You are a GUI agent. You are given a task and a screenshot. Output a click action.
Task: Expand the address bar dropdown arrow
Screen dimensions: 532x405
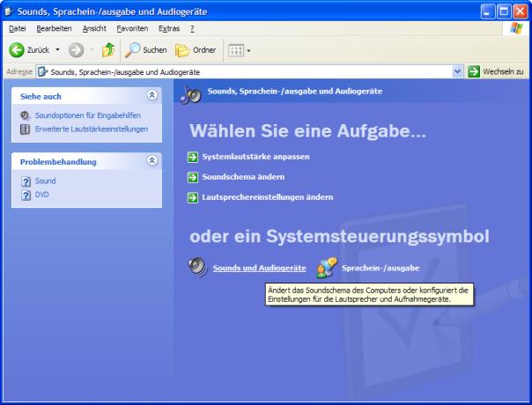coord(457,70)
